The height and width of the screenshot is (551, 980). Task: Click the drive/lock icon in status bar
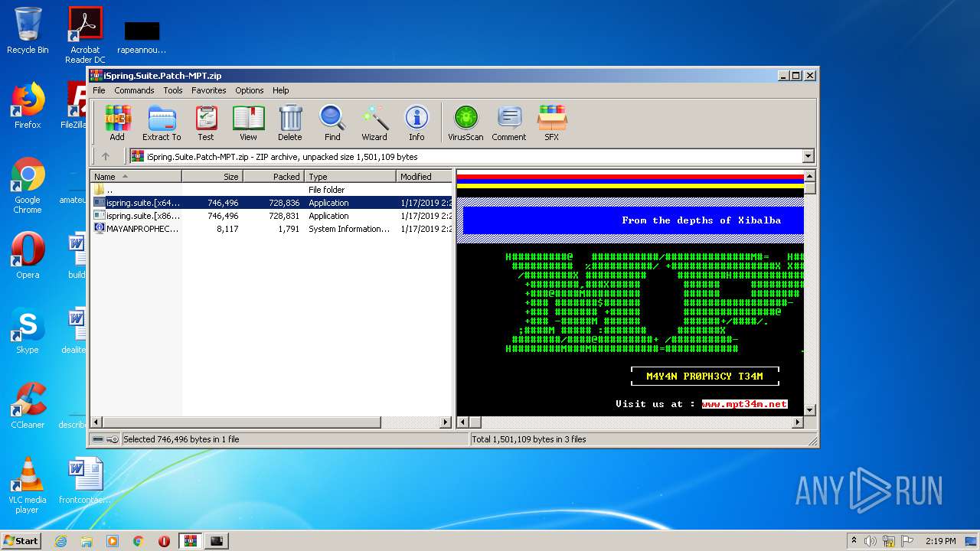click(106, 439)
